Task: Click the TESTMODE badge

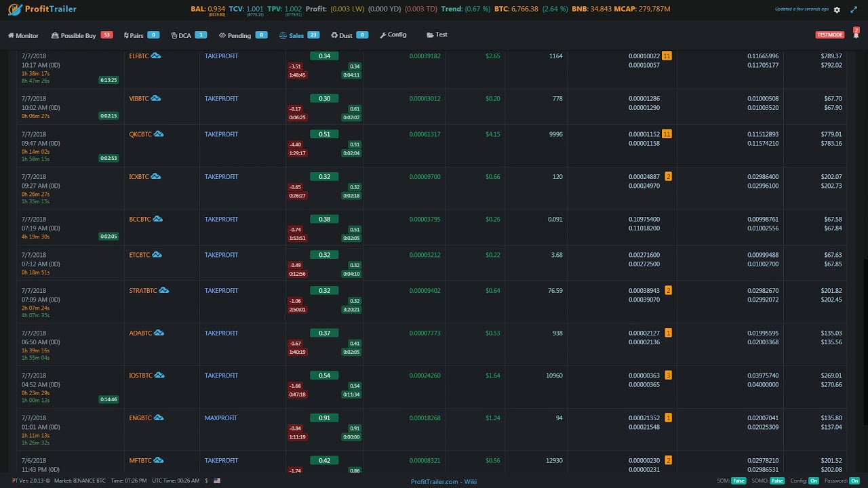Action: click(x=830, y=35)
